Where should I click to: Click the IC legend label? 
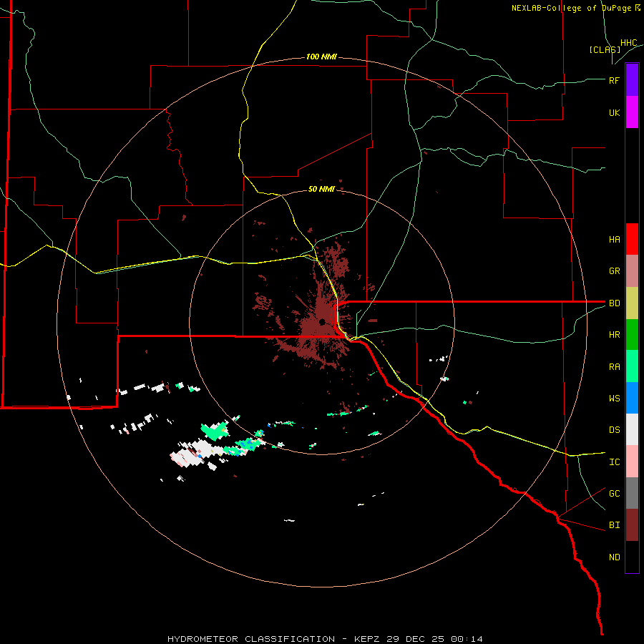[614, 462]
